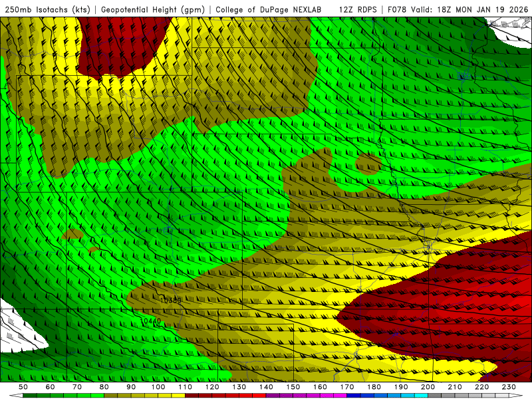
Task: Click the 10380 height contour label
Action: click(x=171, y=301)
